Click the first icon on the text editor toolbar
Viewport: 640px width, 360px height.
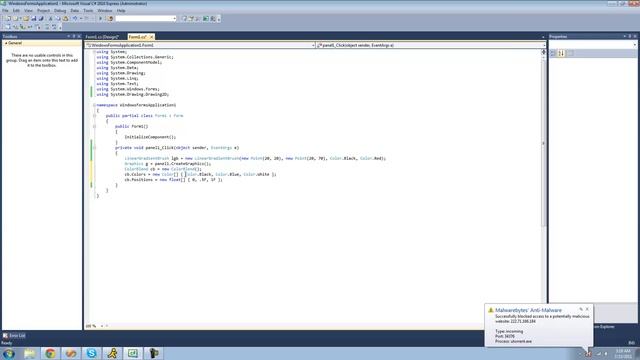(x=7, y=27)
